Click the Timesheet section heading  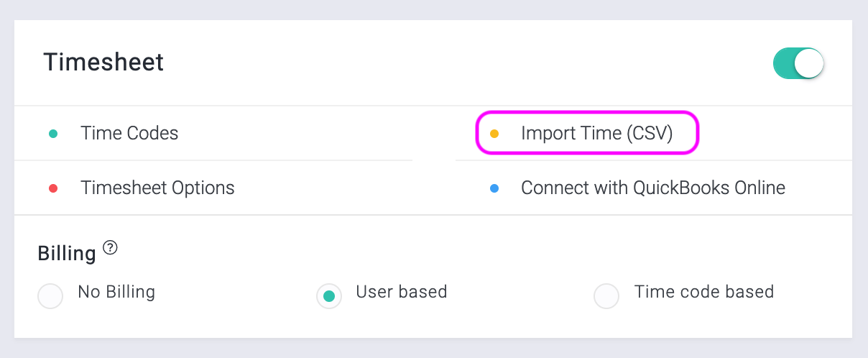pyautogui.click(x=103, y=62)
